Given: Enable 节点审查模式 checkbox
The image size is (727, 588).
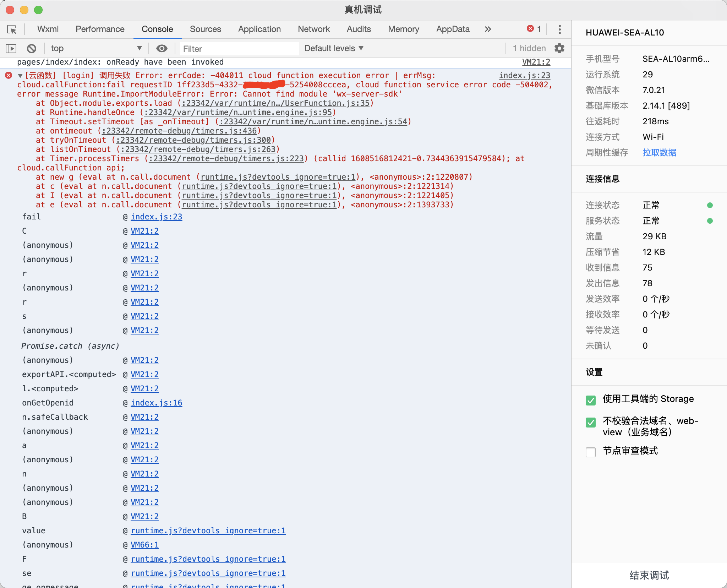Looking at the screenshot, I should [x=591, y=452].
